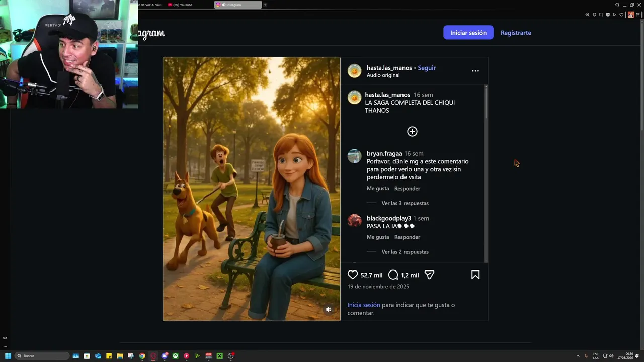Click the taskbar 'Buscar' search box
The width and height of the screenshot is (644, 362).
coord(42,356)
